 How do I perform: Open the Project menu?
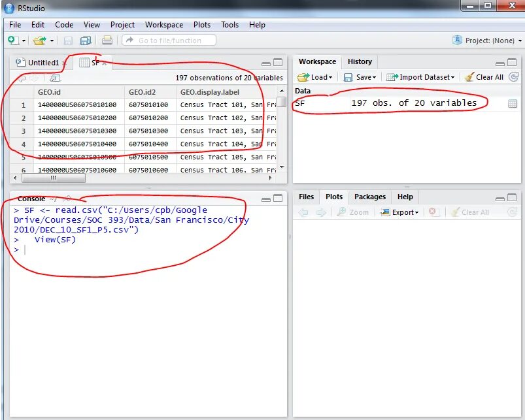tap(122, 25)
